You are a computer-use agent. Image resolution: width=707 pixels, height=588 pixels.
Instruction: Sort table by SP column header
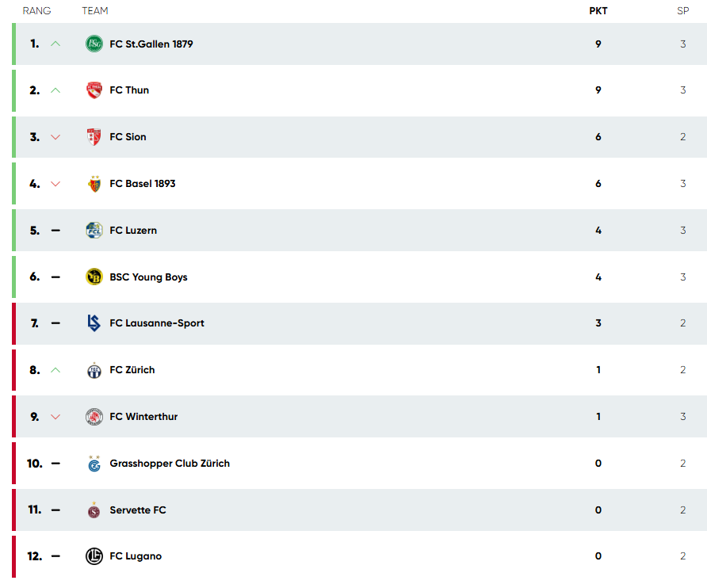click(682, 11)
